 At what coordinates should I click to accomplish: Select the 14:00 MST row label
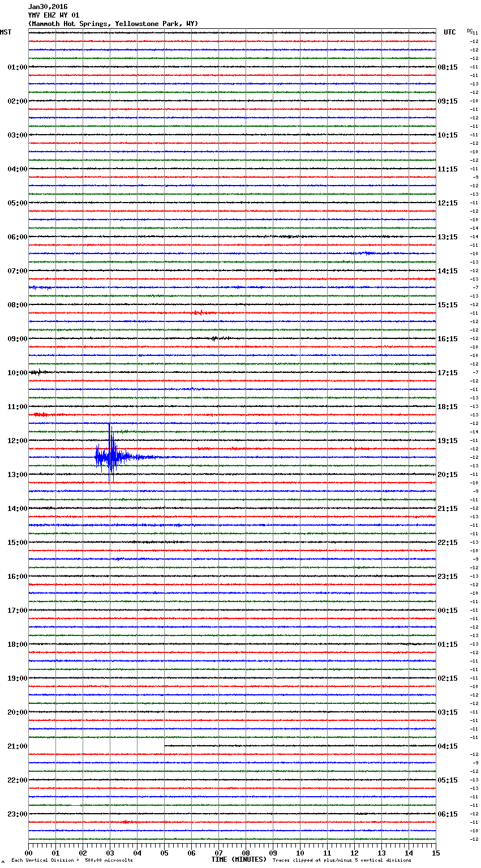tap(18, 509)
